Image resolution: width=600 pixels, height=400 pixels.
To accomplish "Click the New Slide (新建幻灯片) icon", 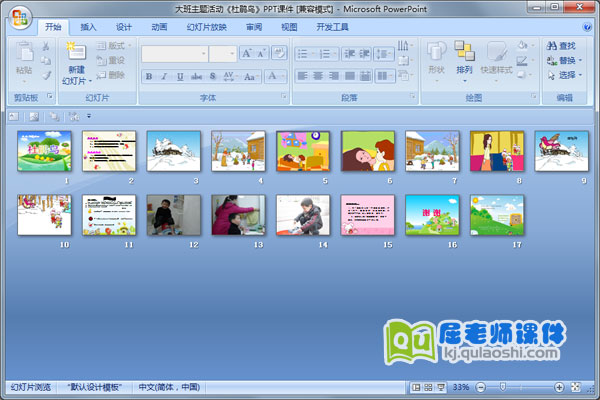I will pos(76,52).
